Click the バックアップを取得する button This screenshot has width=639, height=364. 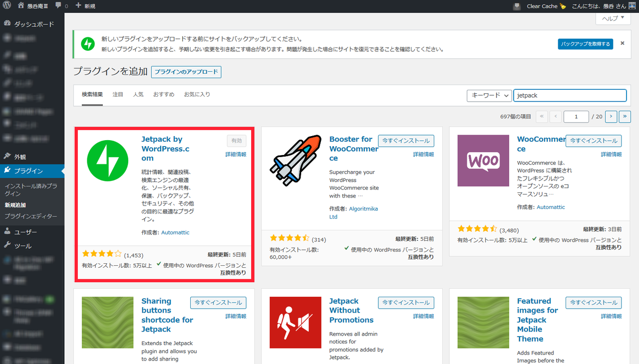click(x=585, y=44)
